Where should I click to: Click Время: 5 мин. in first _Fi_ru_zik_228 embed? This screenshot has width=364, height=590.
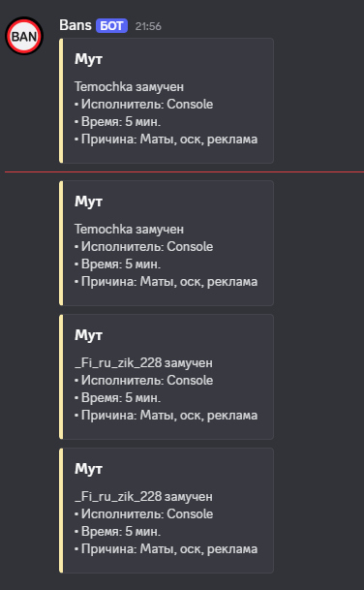point(117,398)
